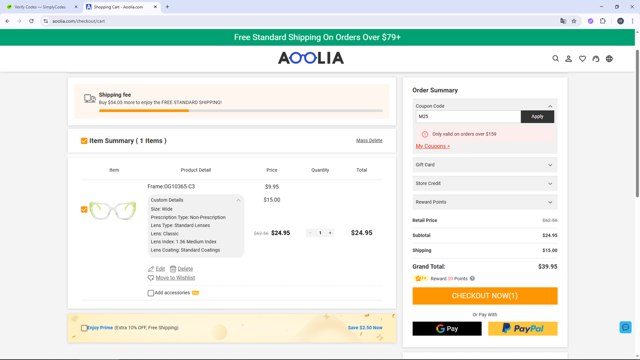Open the wishlist heart icon in header

(582, 59)
